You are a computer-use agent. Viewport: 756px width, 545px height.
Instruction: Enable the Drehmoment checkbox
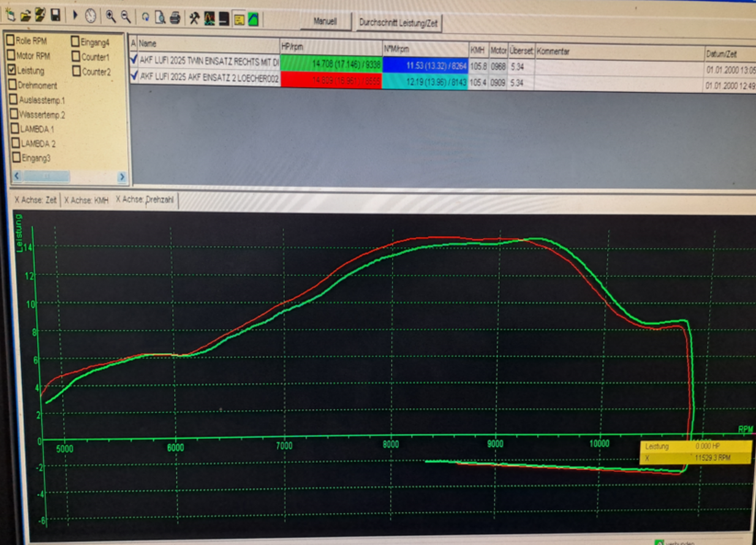(12, 85)
